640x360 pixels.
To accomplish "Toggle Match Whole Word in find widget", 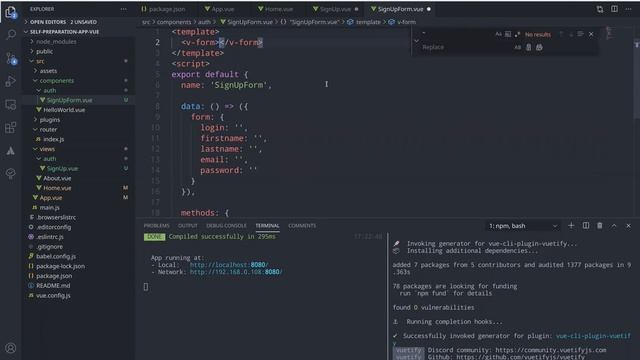I will (x=508, y=34).
